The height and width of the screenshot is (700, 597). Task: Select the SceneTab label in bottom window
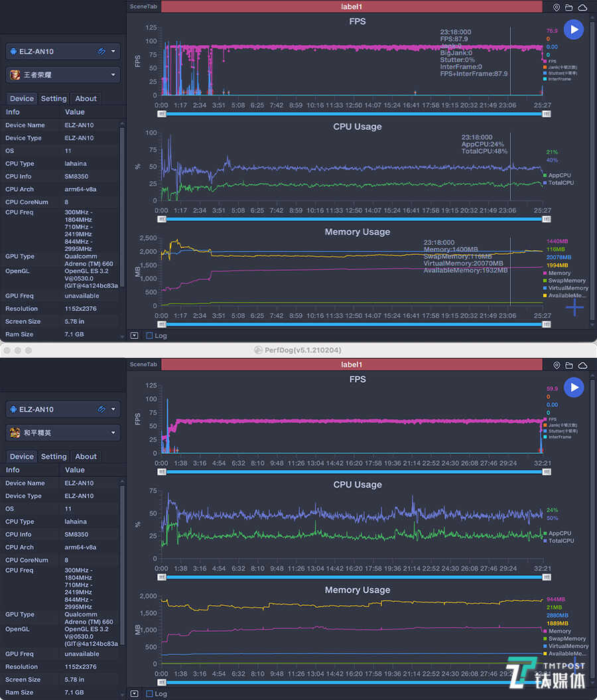(x=143, y=365)
